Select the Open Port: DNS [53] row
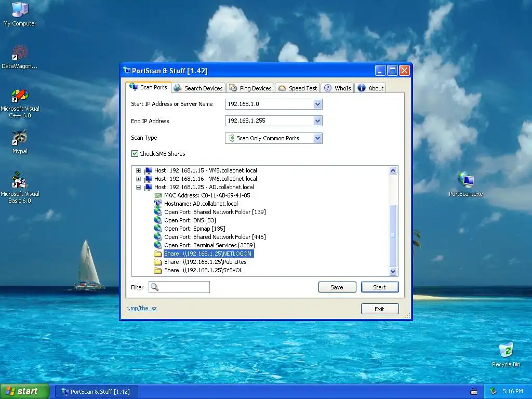This screenshot has width=532, height=399. click(x=190, y=220)
